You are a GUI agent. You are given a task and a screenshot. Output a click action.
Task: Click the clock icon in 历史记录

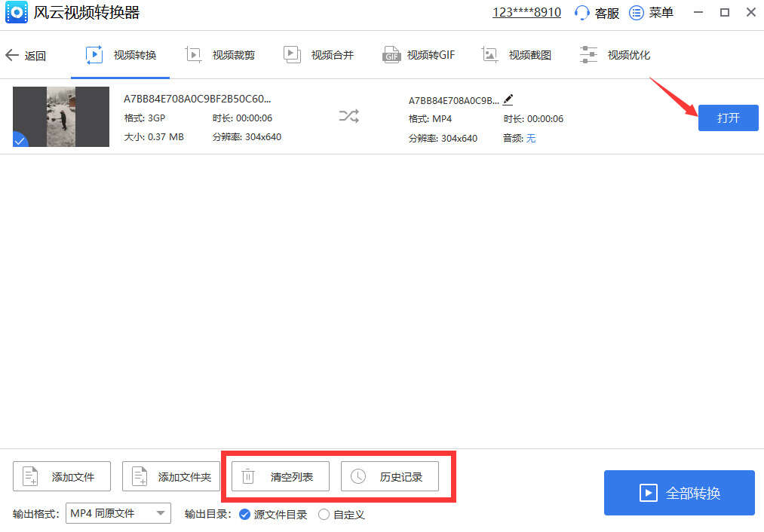358,476
